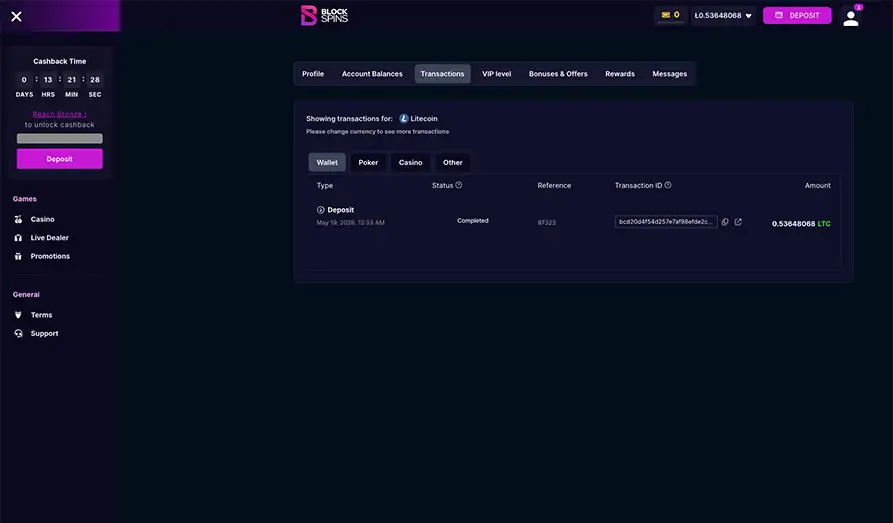Click the Cashback Time heading
This screenshot has width=893, height=523.
60,62
